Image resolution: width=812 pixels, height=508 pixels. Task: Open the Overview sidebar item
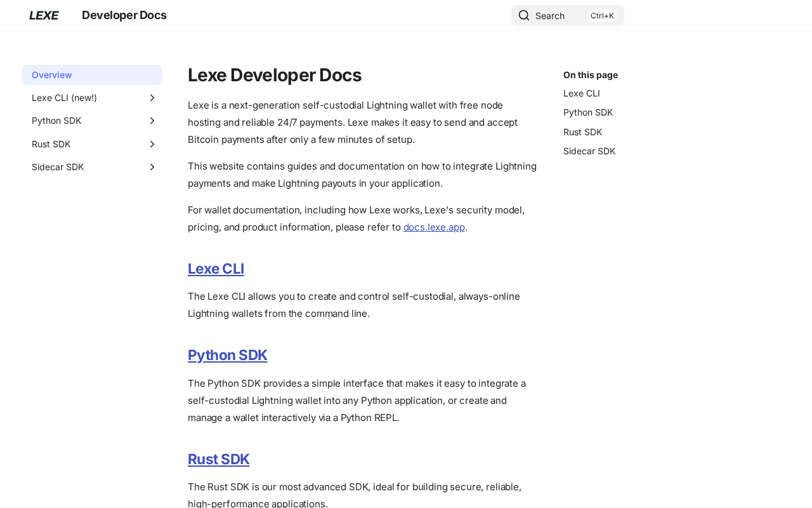pos(92,75)
